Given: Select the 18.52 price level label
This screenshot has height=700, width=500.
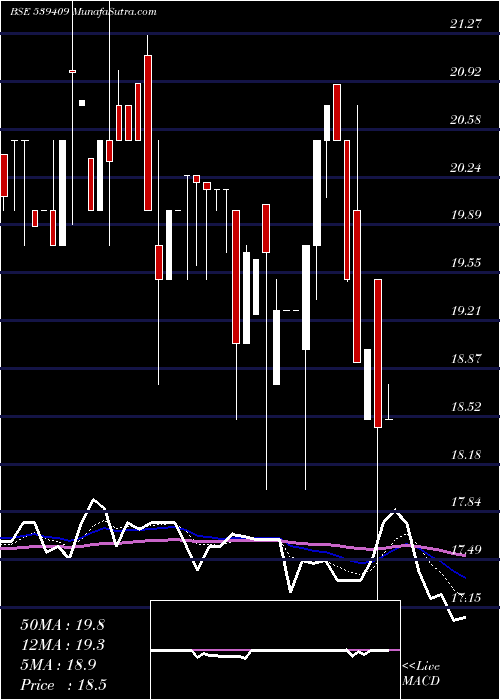Looking at the screenshot, I should (x=466, y=407).
